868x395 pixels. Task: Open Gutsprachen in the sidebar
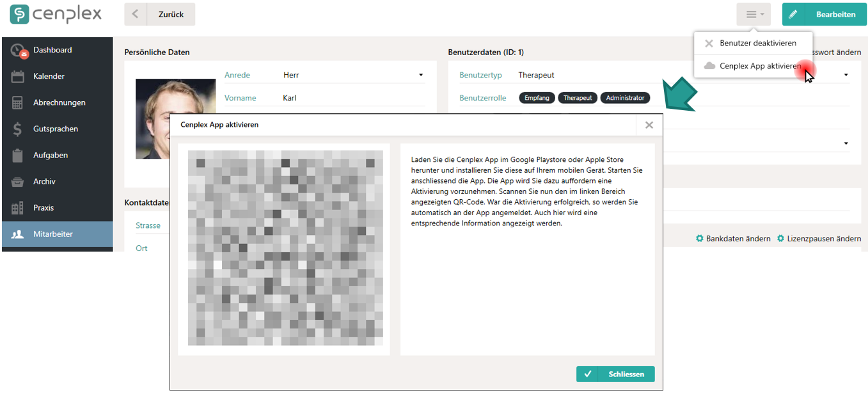pos(58,129)
